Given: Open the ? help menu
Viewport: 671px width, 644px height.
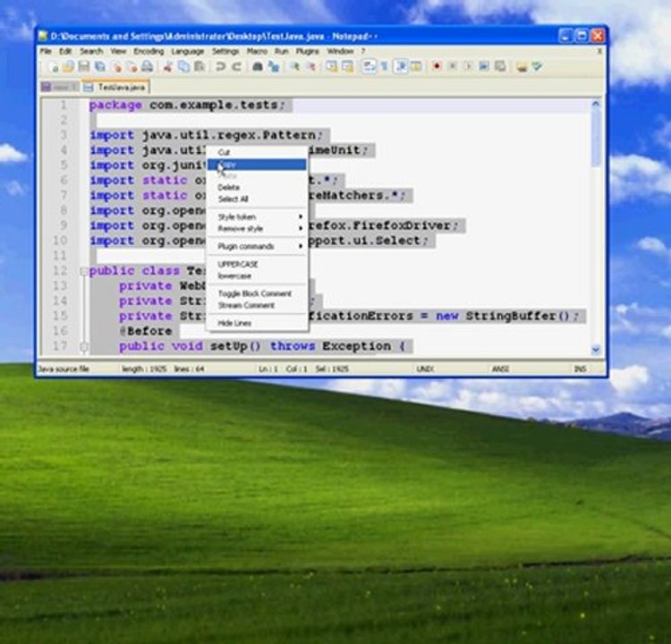Looking at the screenshot, I should (363, 51).
